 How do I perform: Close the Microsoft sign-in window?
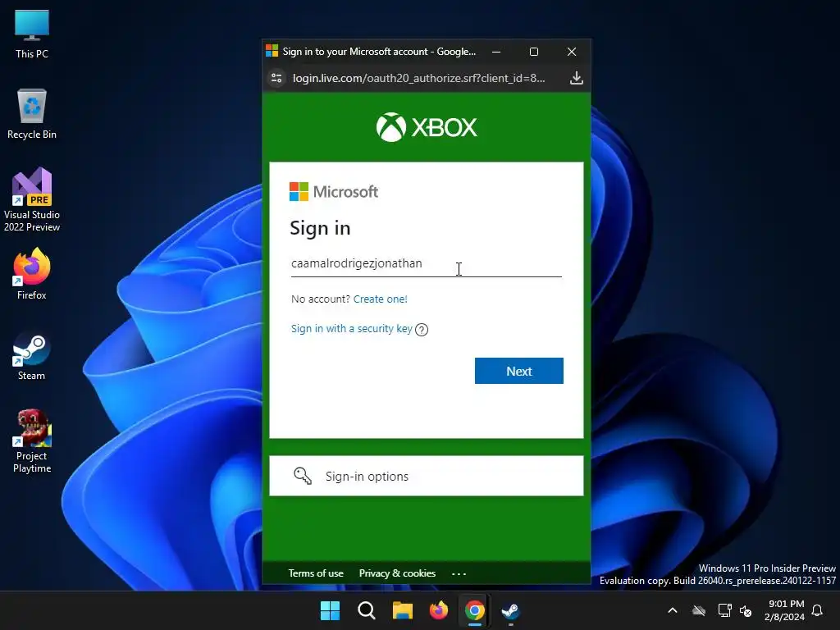tap(572, 52)
